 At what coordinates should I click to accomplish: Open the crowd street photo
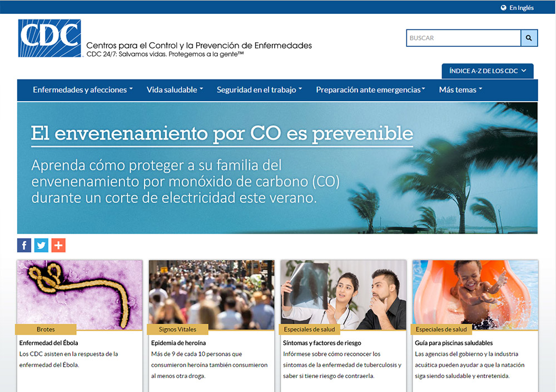tap(211, 295)
